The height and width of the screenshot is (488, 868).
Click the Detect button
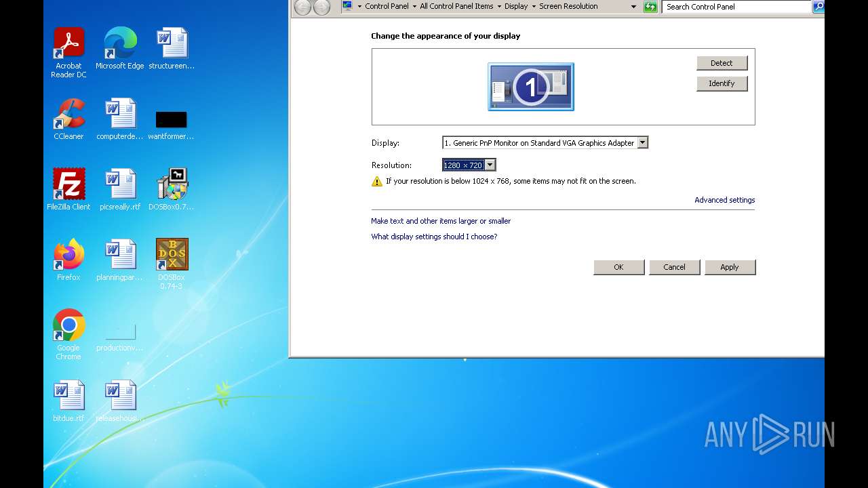pos(722,63)
